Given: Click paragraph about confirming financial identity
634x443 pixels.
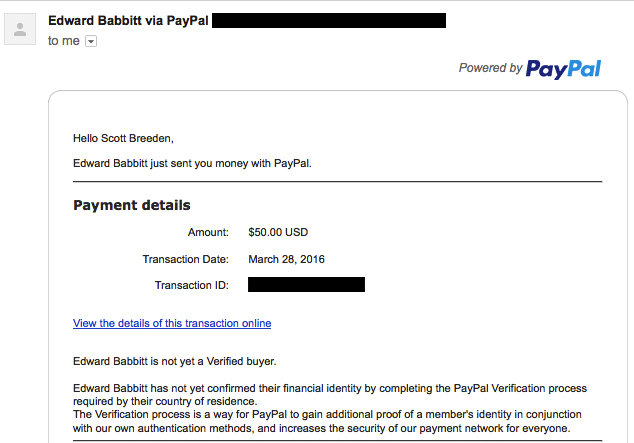Looking at the screenshot, I should coord(330,395).
